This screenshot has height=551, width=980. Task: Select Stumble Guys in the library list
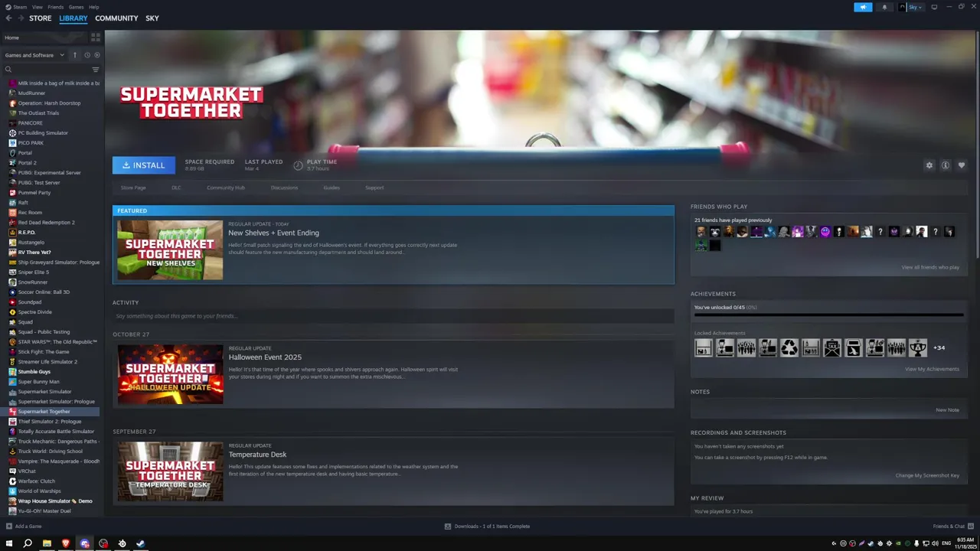click(x=34, y=372)
